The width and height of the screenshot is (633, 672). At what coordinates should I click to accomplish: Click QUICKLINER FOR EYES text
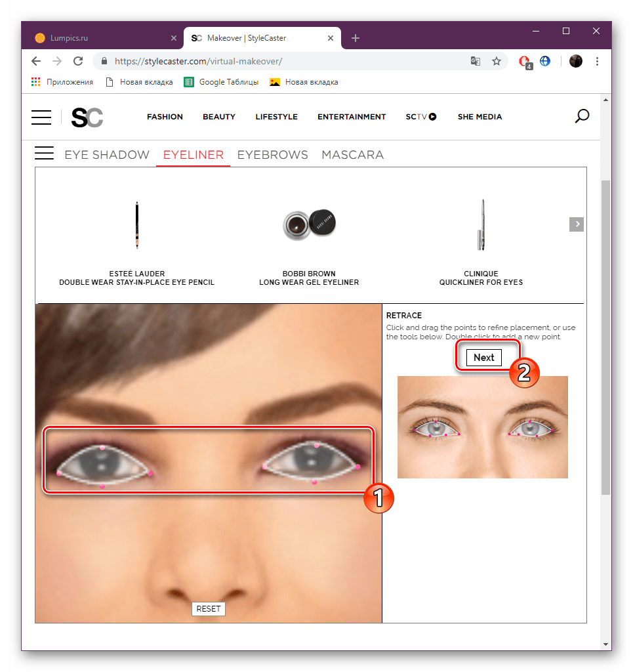point(481,282)
